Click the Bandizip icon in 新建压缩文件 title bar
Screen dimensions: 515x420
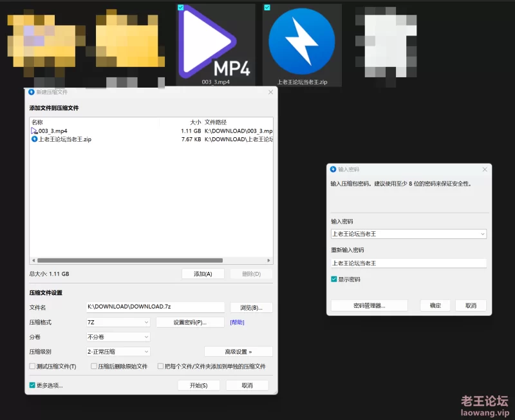[32, 92]
